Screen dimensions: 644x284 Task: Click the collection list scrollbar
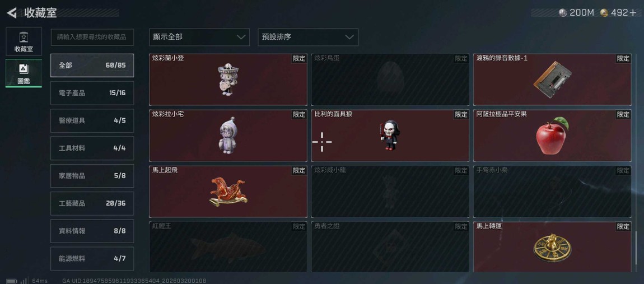(637, 249)
